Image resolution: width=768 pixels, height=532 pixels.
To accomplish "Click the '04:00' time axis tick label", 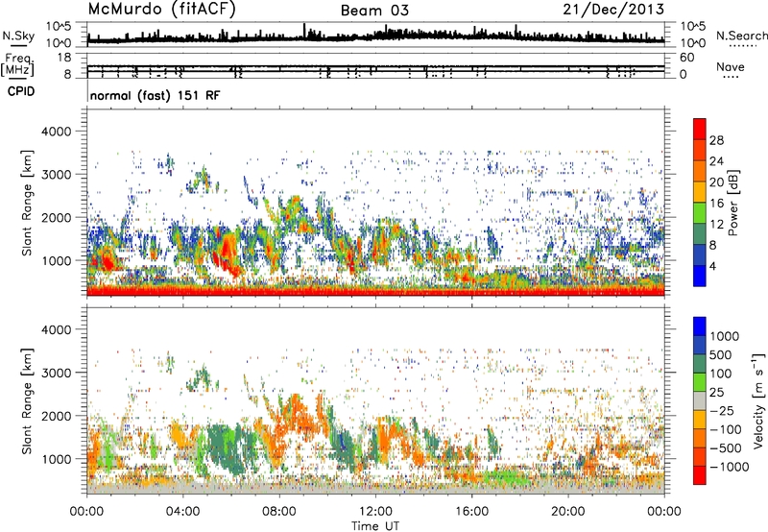I will click(182, 512).
